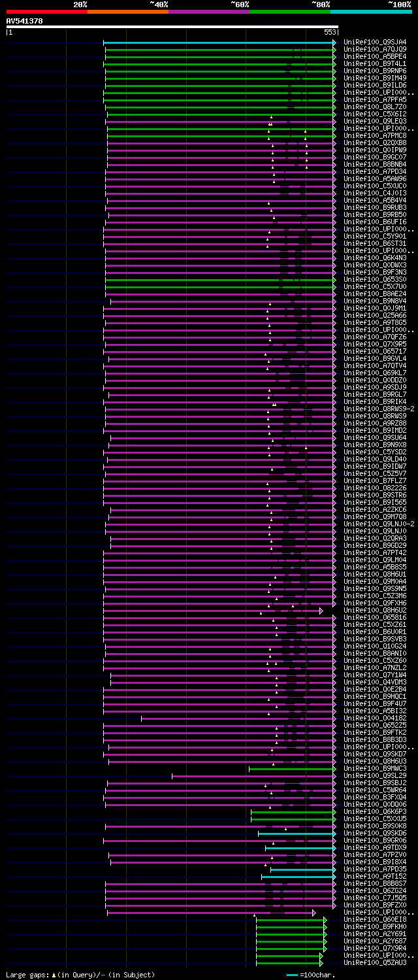Screen dimensions: 418x980
Task: Select the UniRef100_Q9LEQ3 label
Action: pyautogui.click(x=375, y=121)
